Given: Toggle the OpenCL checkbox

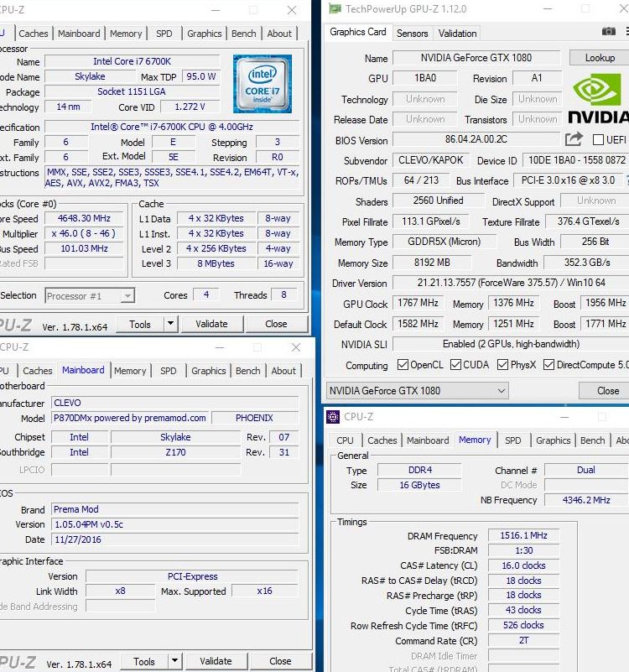Looking at the screenshot, I should coord(403,365).
